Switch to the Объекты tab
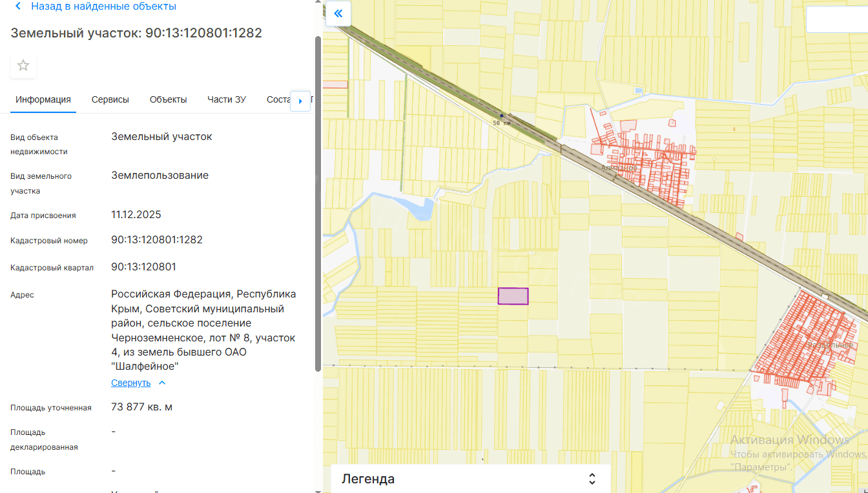The height and width of the screenshot is (493, 868). click(168, 99)
